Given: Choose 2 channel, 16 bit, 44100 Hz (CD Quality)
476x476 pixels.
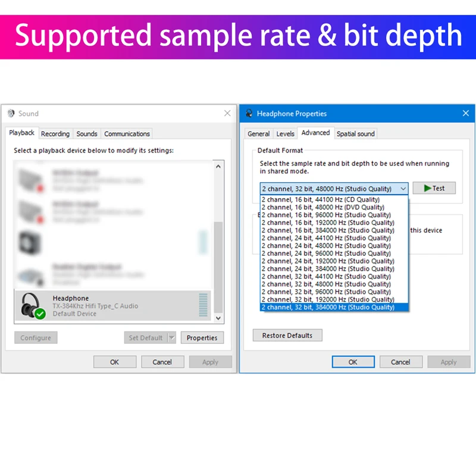Looking at the screenshot, I should click(334, 199).
